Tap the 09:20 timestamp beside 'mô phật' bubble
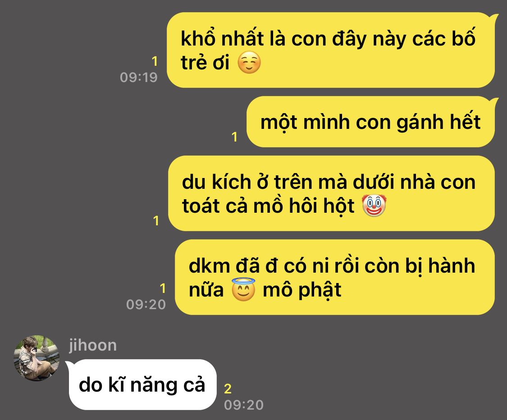 point(146,304)
